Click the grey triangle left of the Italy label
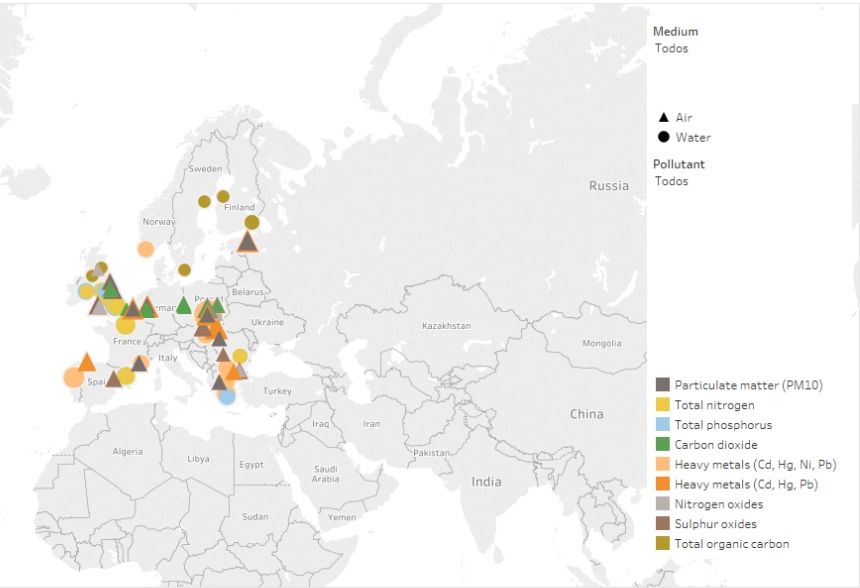This screenshot has height=588, width=860. (139, 363)
